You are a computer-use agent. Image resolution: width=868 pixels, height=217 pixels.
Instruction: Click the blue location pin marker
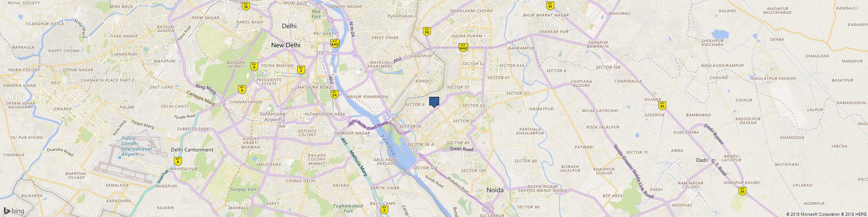tap(434, 102)
